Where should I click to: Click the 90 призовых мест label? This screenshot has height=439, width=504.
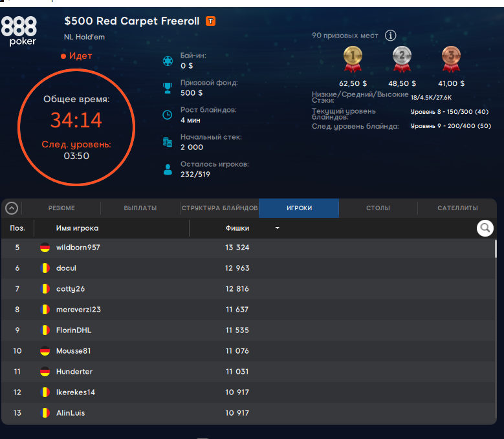(x=345, y=36)
